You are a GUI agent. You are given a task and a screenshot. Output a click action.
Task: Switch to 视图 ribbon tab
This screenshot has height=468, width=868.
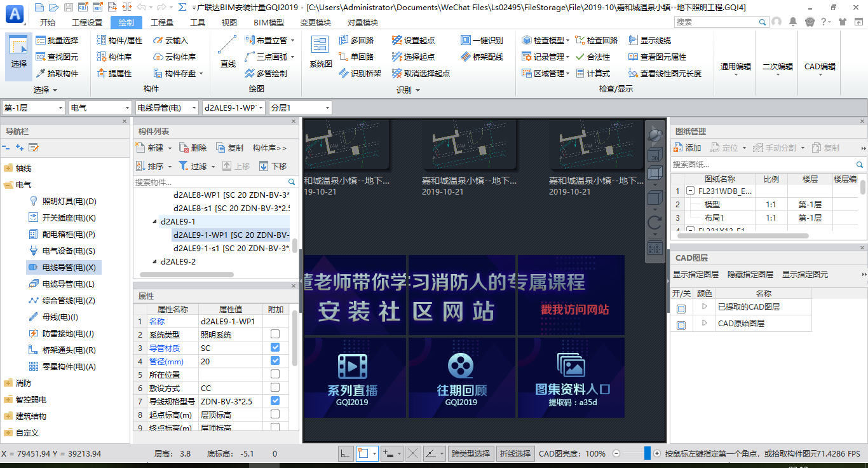(x=229, y=22)
